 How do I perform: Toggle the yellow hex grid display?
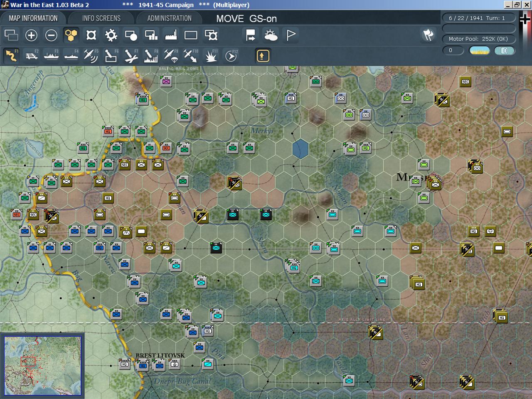[71, 35]
